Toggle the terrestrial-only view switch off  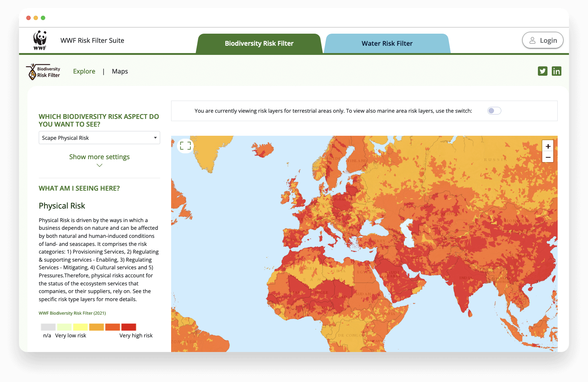494,110
